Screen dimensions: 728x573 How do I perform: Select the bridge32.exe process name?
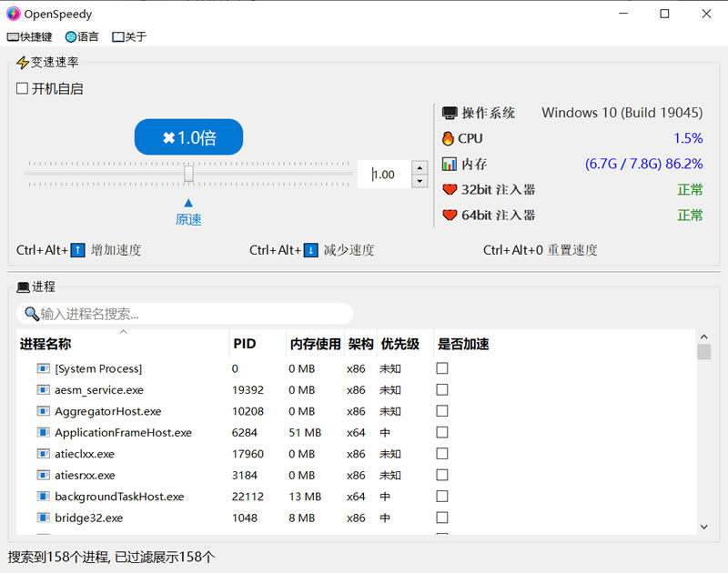(88, 518)
